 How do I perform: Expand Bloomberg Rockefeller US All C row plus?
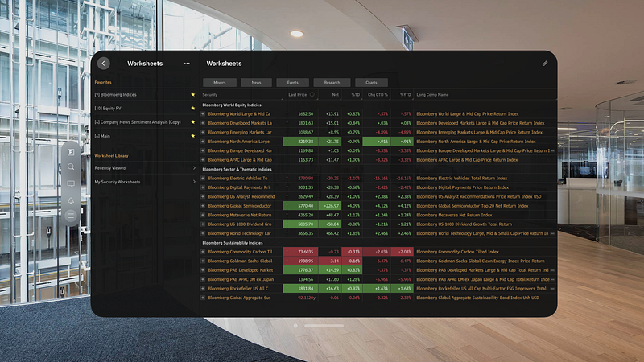point(203,289)
